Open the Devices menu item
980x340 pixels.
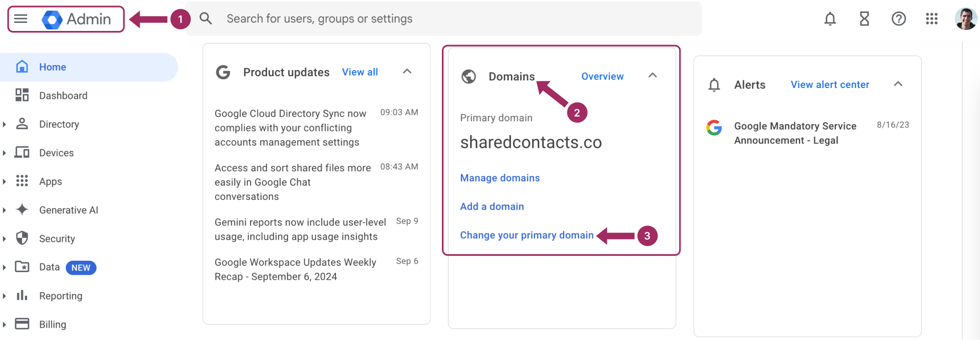tap(57, 153)
